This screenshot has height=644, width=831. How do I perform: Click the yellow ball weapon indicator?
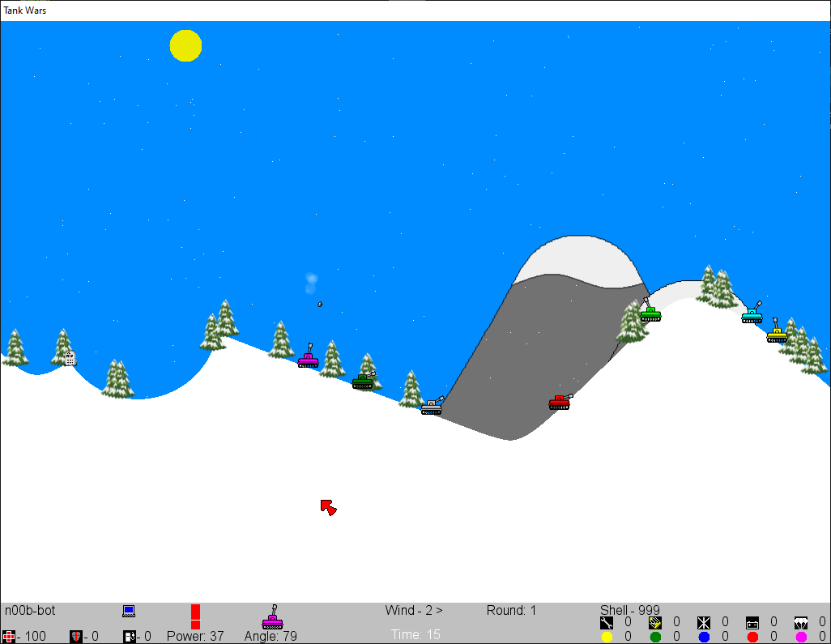point(607,638)
